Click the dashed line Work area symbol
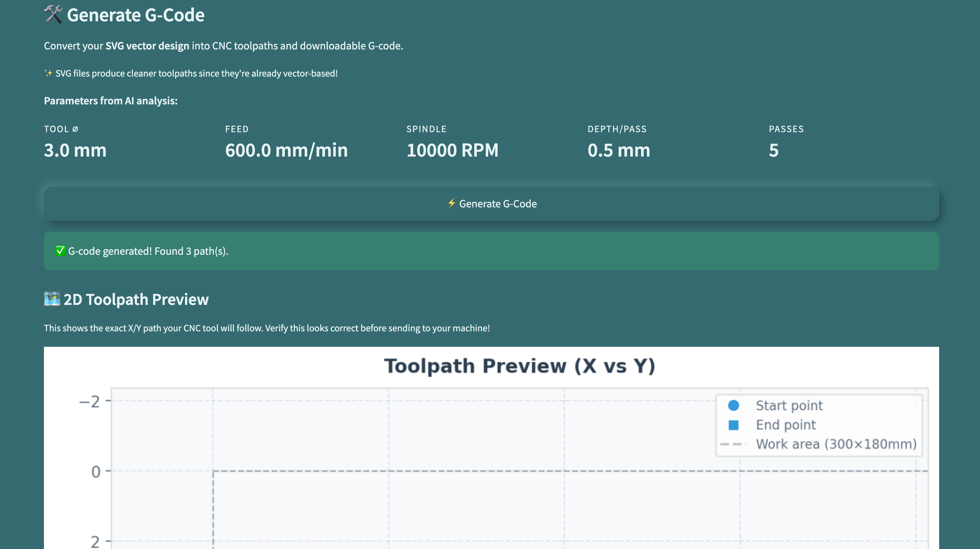Screen dimensions: 980x549 coord(731,444)
